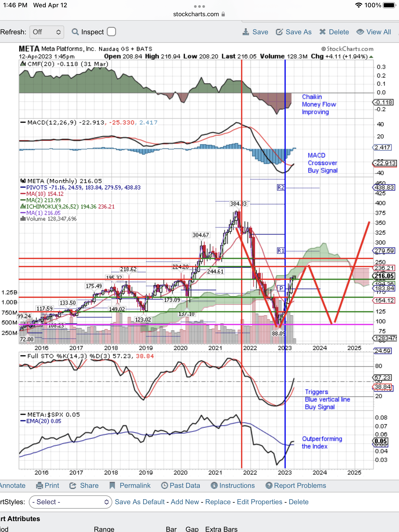
Task: Click the top Delete link
Action: (x=339, y=32)
